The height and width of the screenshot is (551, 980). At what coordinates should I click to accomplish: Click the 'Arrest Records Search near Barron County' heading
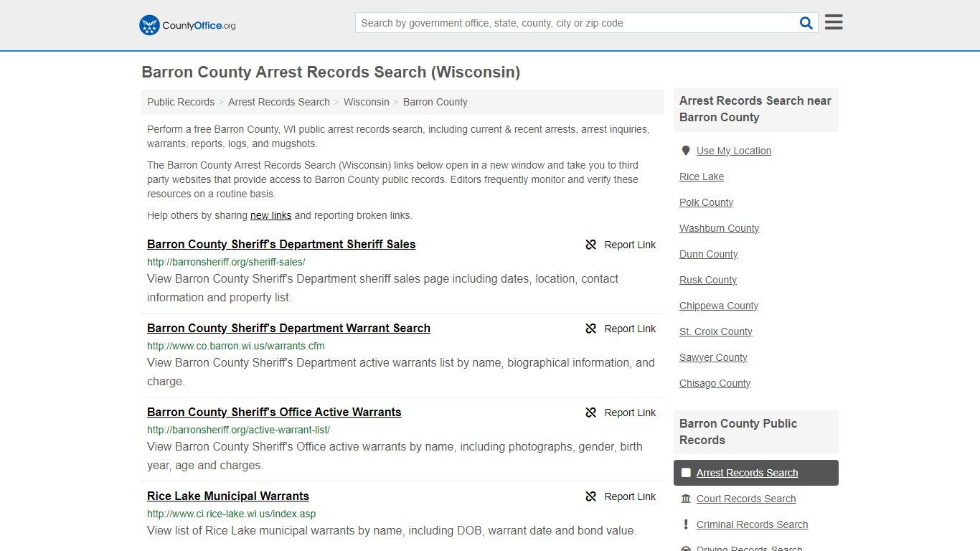pyautogui.click(x=755, y=109)
